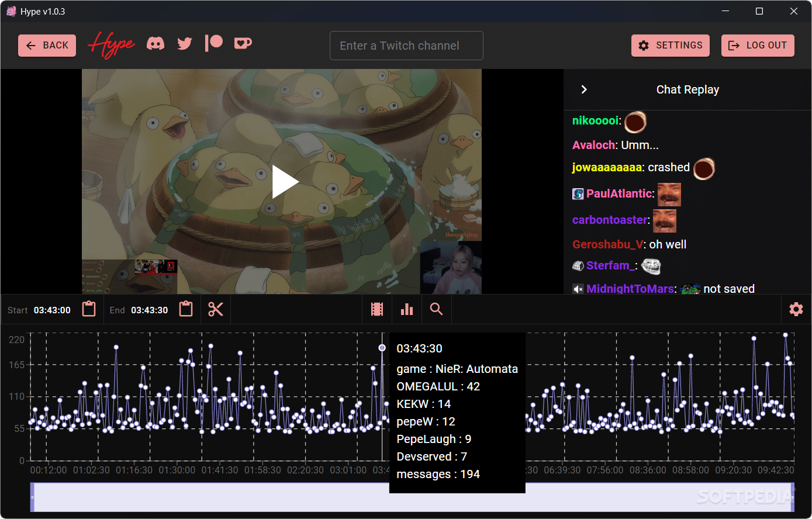Open SETTINGS

[x=671, y=46]
